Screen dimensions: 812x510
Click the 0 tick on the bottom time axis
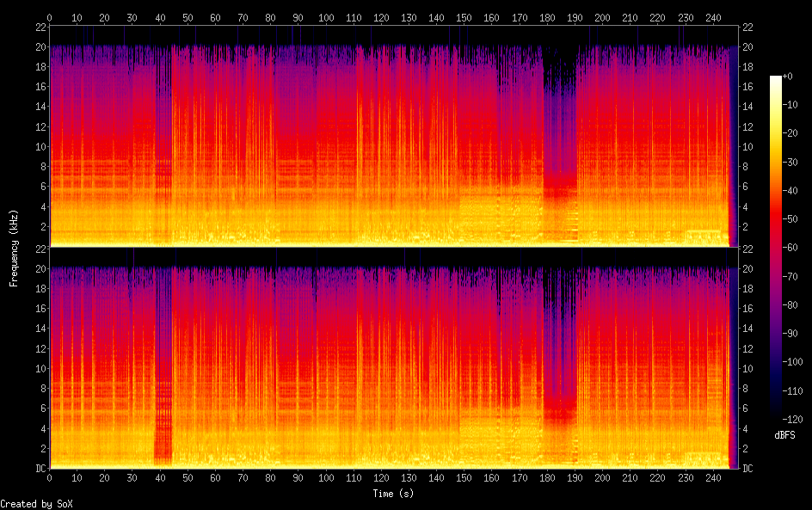(x=50, y=478)
